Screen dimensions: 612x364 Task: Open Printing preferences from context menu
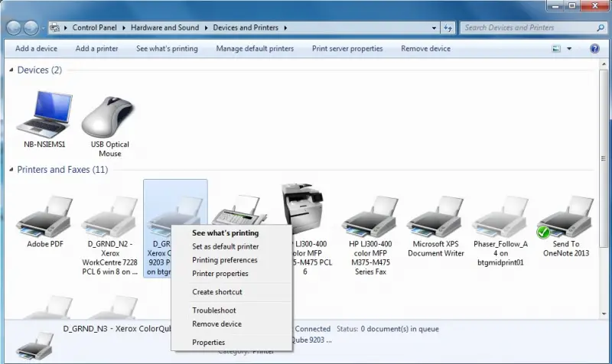224,260
